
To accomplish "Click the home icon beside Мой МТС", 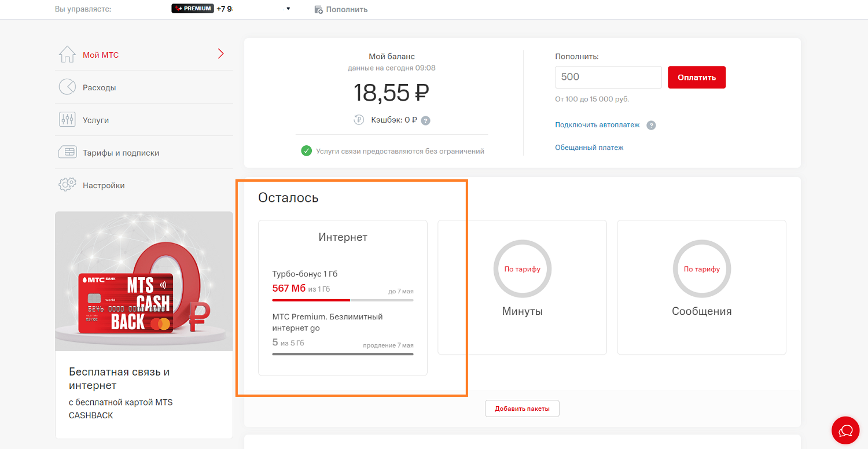I will (67, 54).
